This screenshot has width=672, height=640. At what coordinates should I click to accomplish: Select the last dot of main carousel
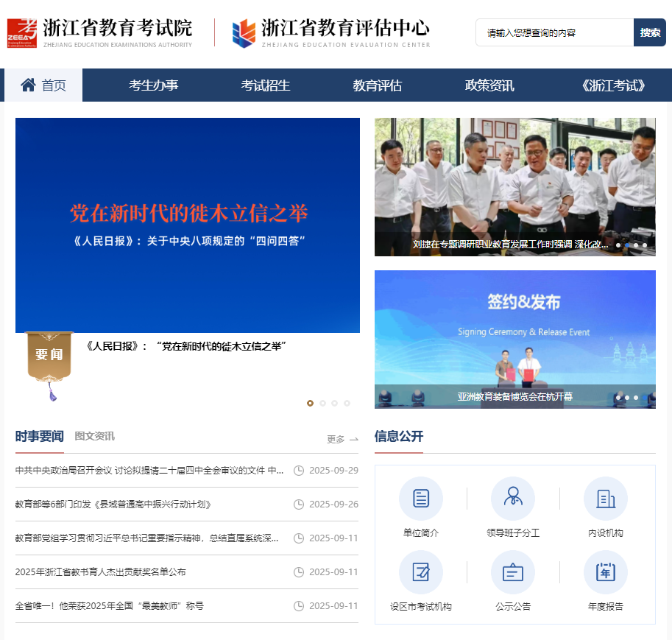[x=347, y=403]
